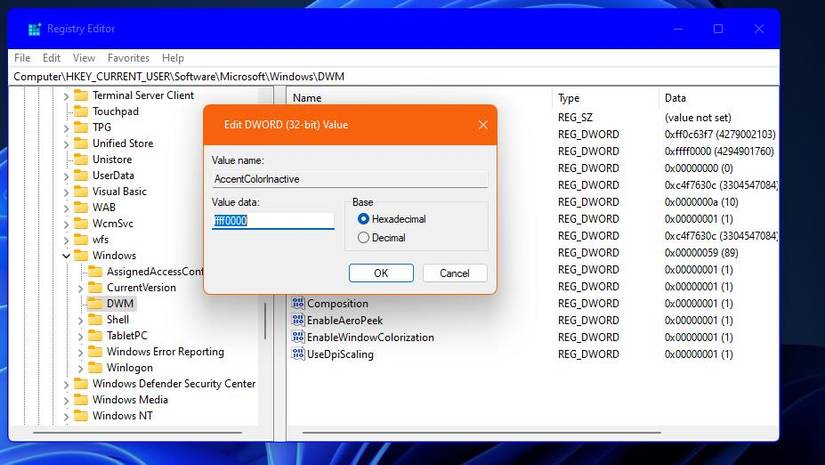The image size is (825, 465).
Task: Click the tree pane horizontal scrollbar
Action: point(137,433)
